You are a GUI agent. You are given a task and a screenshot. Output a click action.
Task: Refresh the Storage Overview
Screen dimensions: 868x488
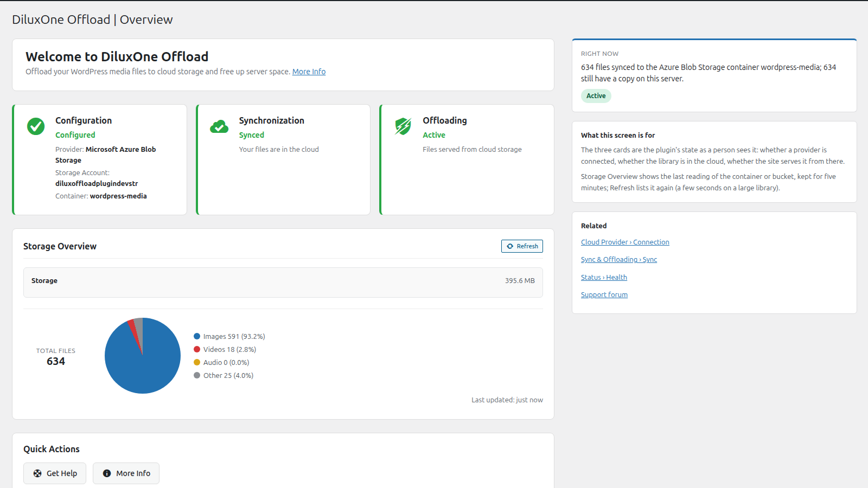click(522, 246)
